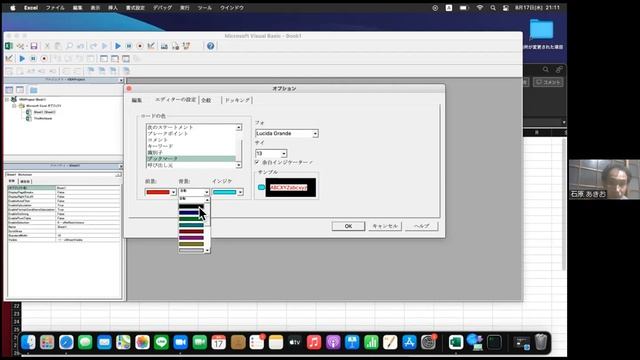
Task: Run macro with the top toolbar play button
Action: coord(118,46)
